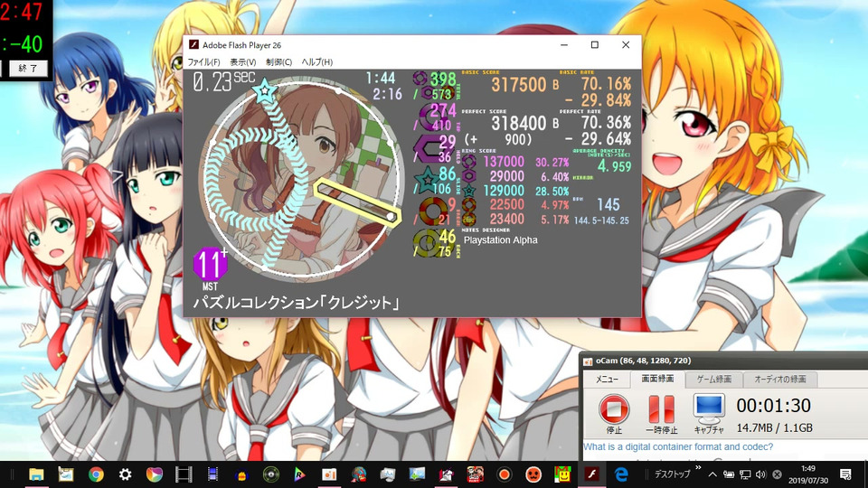Click the average density value 4.959
This screenshot has height=488, width=868.
[x=614, y=166]
